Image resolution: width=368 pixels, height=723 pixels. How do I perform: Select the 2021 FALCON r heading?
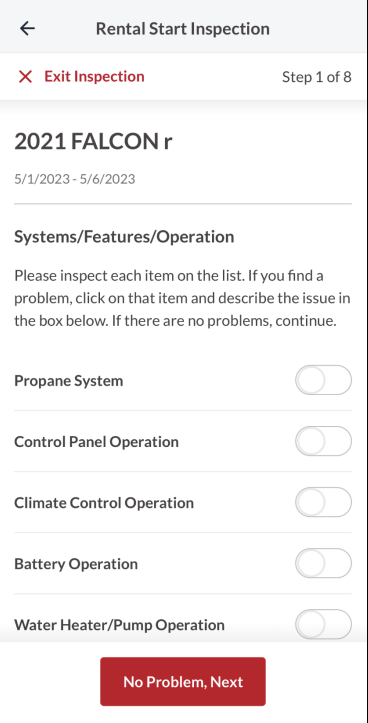pos(93,141)
